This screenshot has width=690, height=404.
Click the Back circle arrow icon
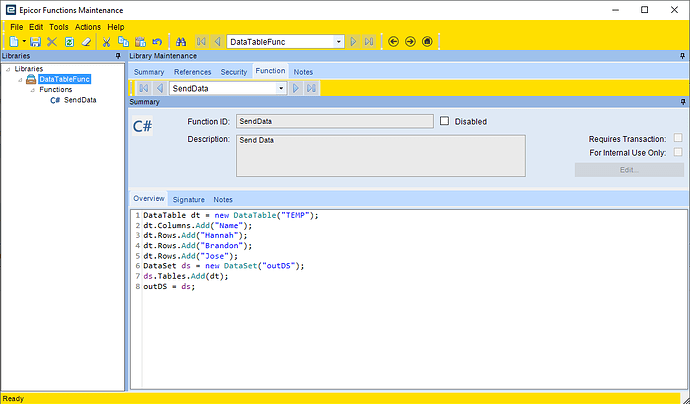click(393, 42)
